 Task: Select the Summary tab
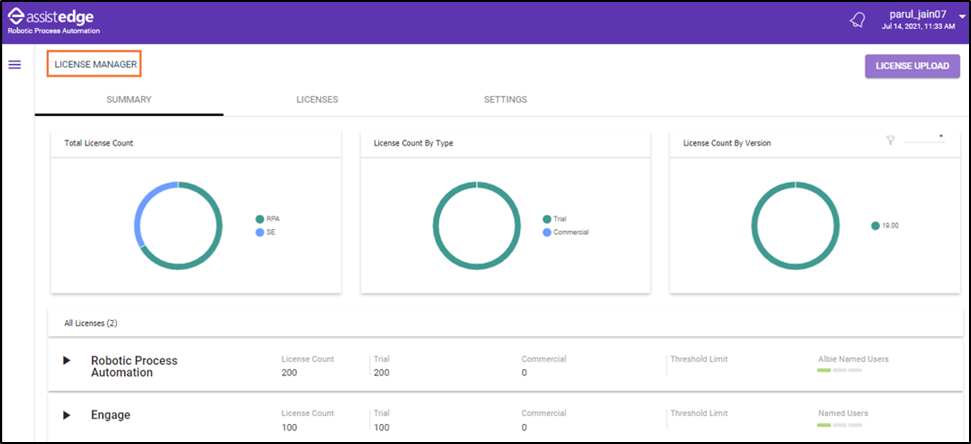pyautogui.click(x=129, y=100)
